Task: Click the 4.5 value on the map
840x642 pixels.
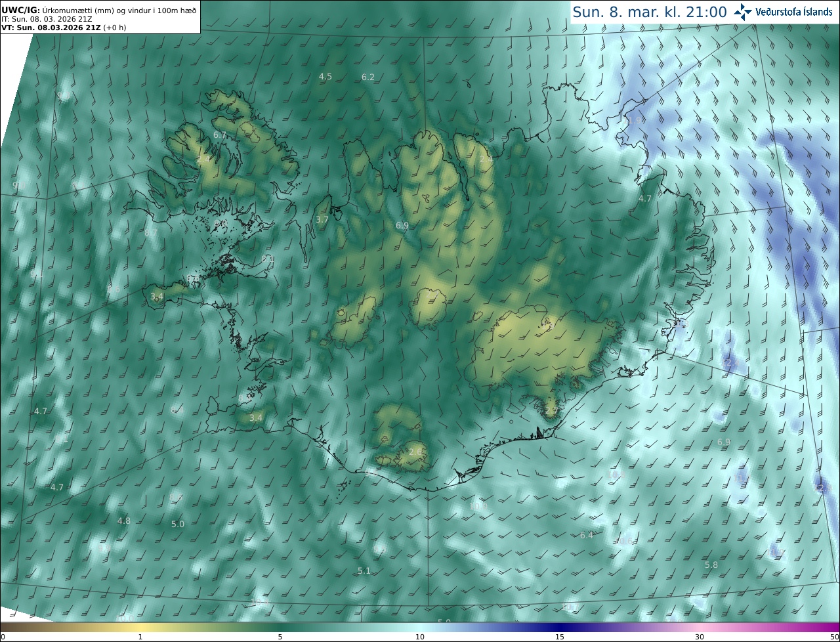Action: point(325,77)
